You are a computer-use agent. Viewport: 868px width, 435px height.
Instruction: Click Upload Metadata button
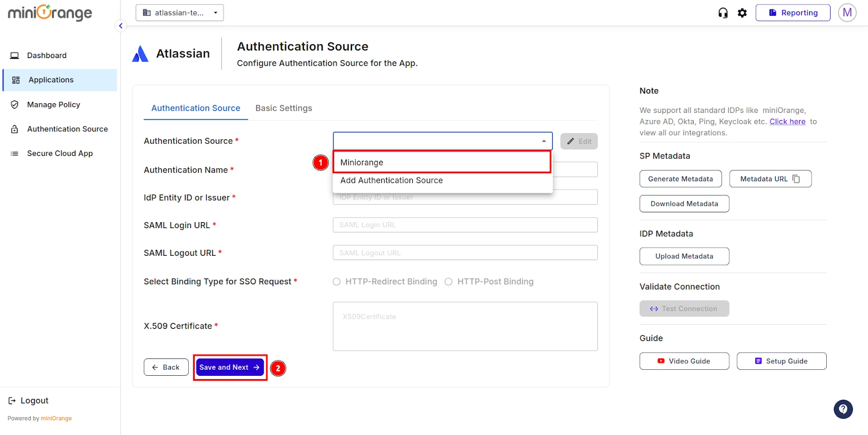click(684, 256)
